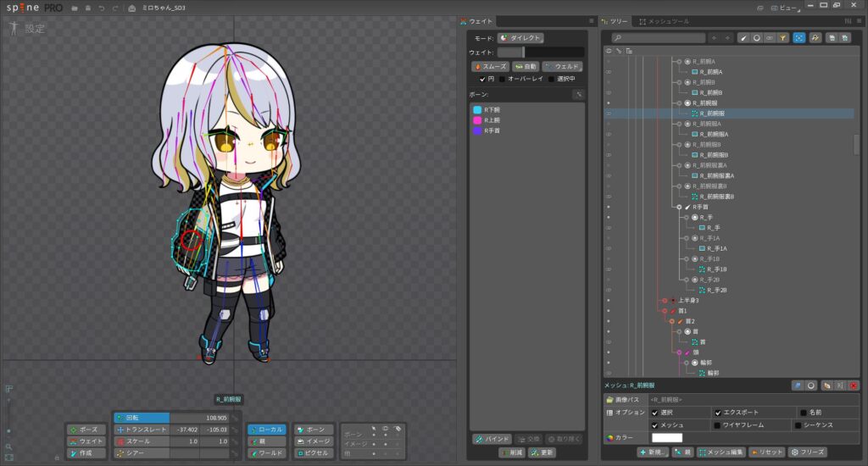This screenshot has height=466, width=868.
Task: Collapse the 頭 bone node
Action: pos(679,352)
